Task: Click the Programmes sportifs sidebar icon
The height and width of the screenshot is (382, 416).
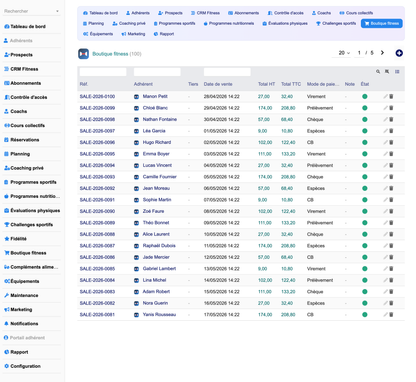Action: coord(6,182)
